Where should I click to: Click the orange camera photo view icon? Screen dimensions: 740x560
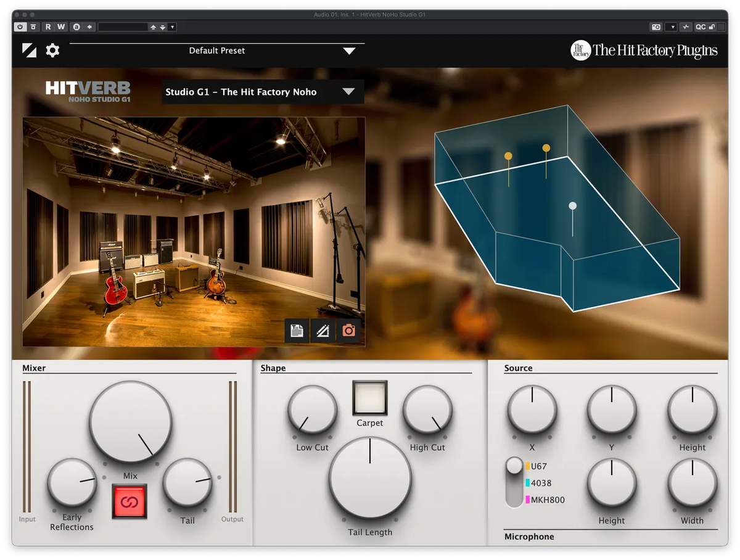click(348, 331)
